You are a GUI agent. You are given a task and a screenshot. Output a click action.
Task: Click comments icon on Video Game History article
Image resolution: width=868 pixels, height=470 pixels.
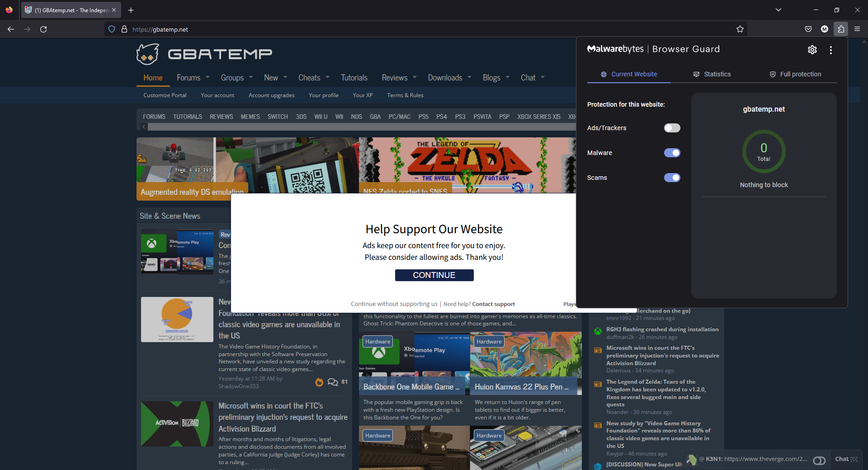(x=333, y=382)
